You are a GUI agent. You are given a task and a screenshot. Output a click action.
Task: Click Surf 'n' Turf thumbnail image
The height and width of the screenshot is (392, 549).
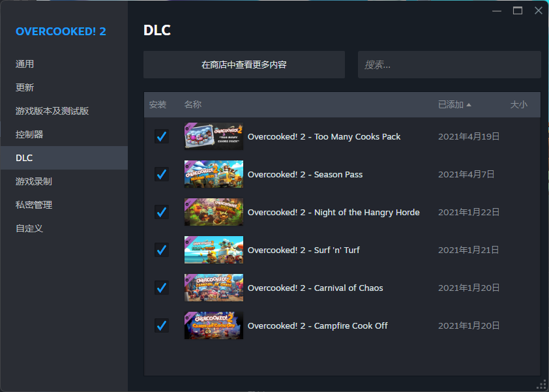[214, 250]
